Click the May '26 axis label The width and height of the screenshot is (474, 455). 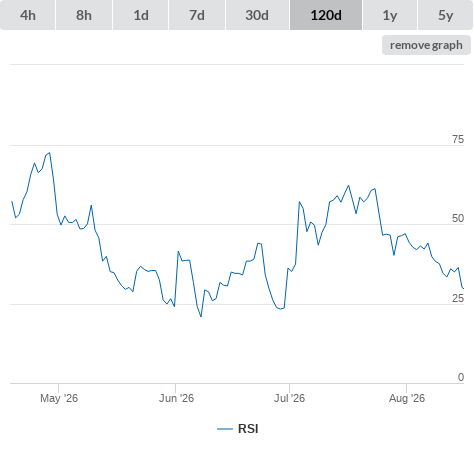point(59,398)
